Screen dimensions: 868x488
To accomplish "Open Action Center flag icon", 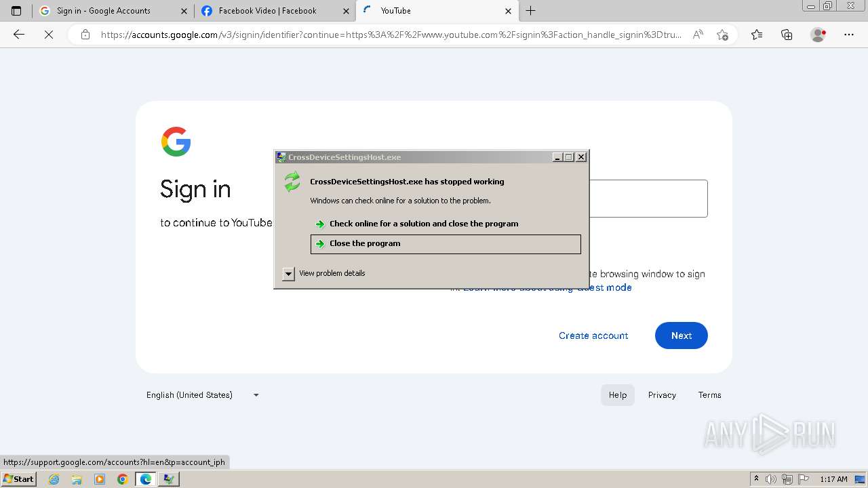I will 803,479.
